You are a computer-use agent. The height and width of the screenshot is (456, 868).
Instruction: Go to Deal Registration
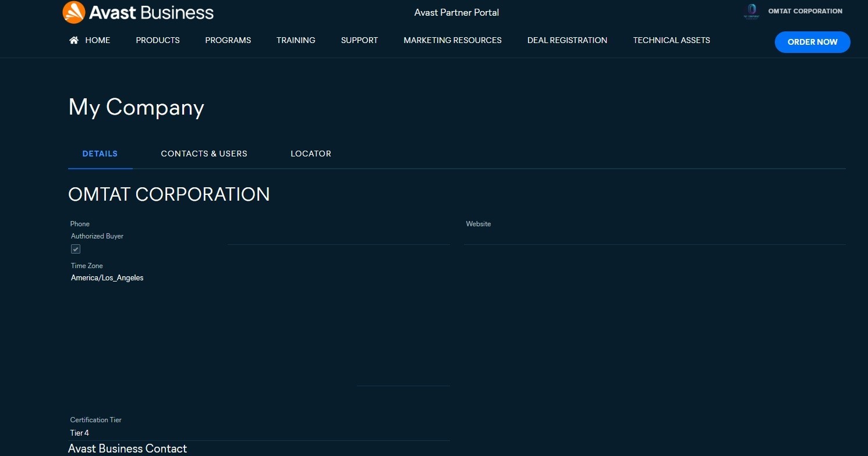click(567, 40)
